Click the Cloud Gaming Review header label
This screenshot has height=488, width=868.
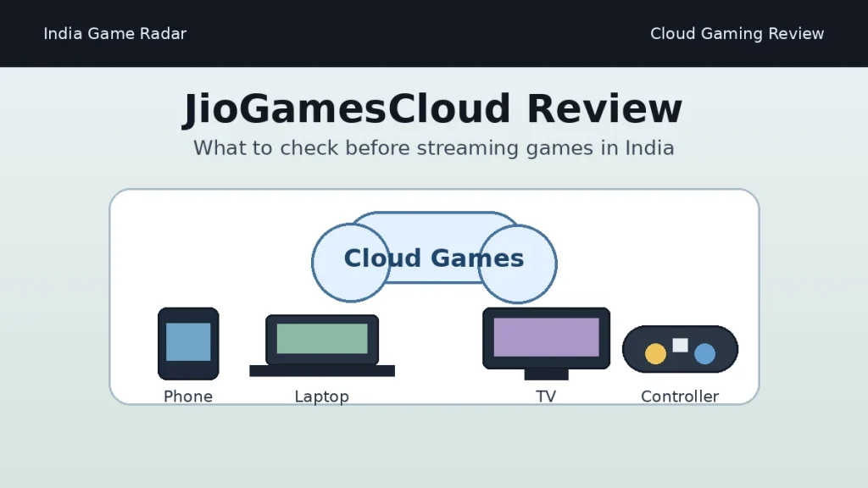737,34
